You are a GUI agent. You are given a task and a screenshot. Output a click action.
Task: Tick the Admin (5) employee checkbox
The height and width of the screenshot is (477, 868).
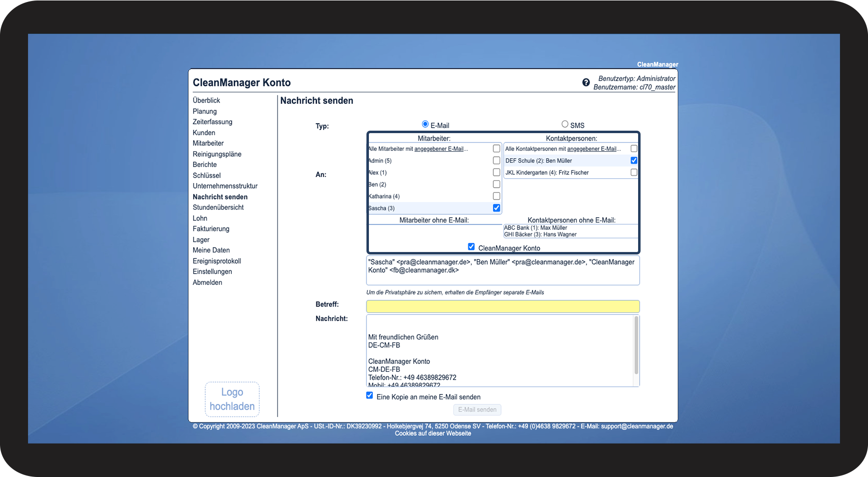[497, 160]
